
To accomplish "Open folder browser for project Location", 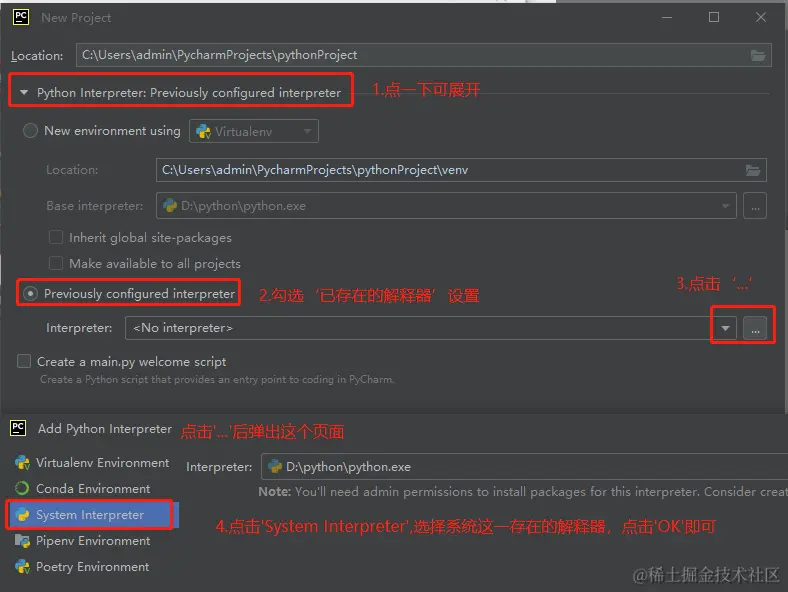I will 757,55.
